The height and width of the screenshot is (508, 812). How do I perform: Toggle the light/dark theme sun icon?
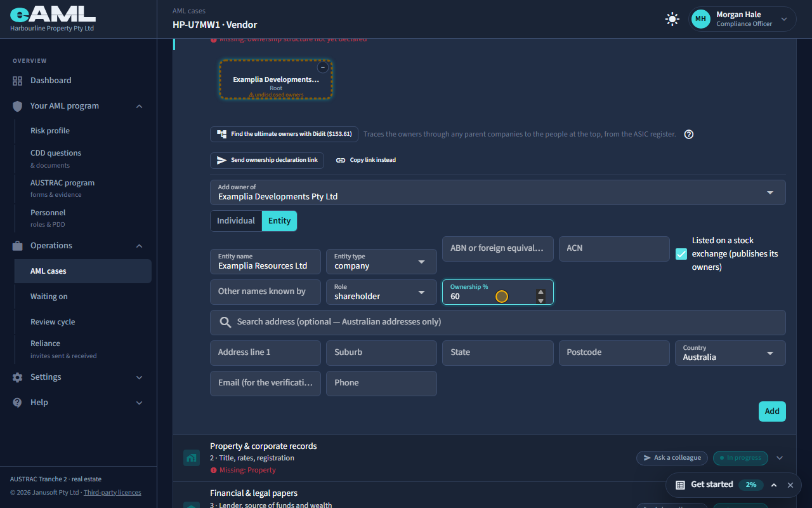click(672, 19)
